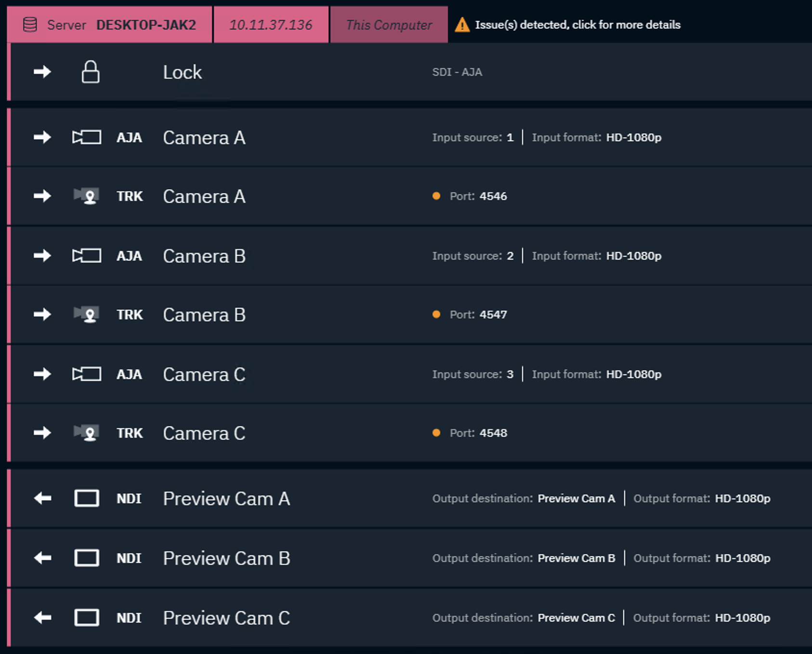Image resolution: width=812 pixels, height=654 pixels.
Task: Click the NDI monitor icon for Preview Cam C
Action: click(x=87, y=617)
